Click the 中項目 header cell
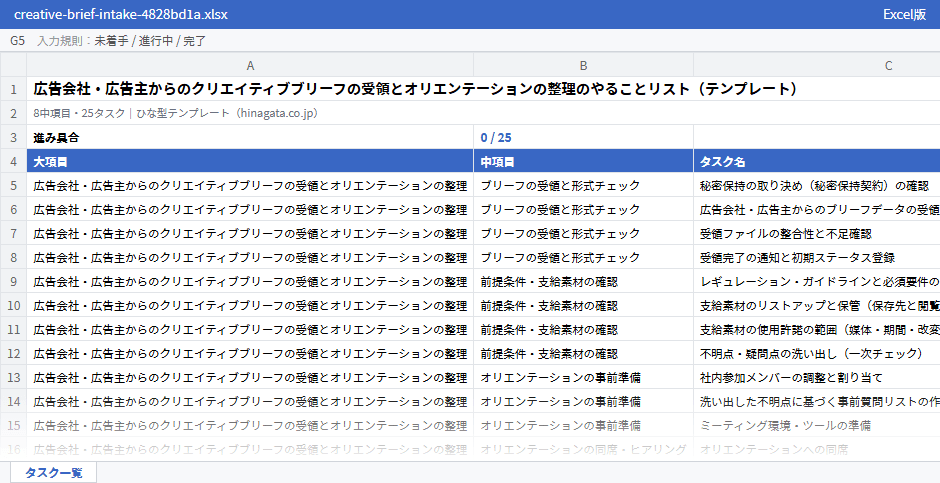940x483 pixels. [x=583, y=161]
